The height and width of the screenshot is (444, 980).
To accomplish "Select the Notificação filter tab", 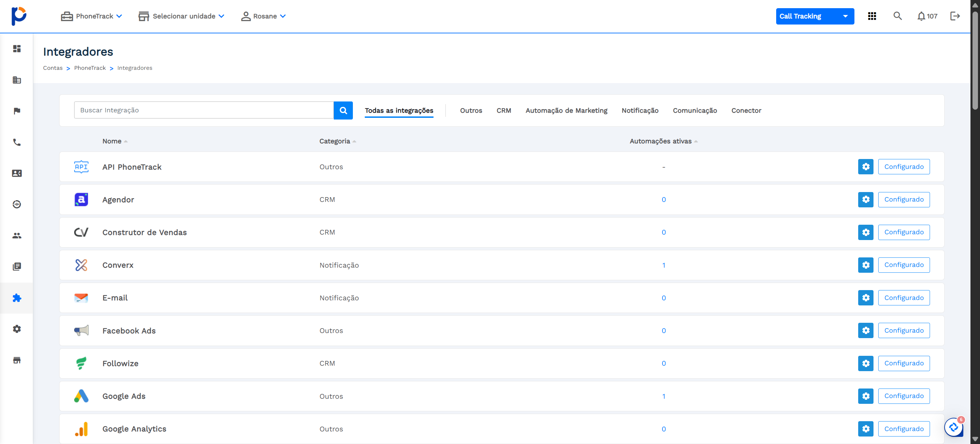I will click(639, 110).
